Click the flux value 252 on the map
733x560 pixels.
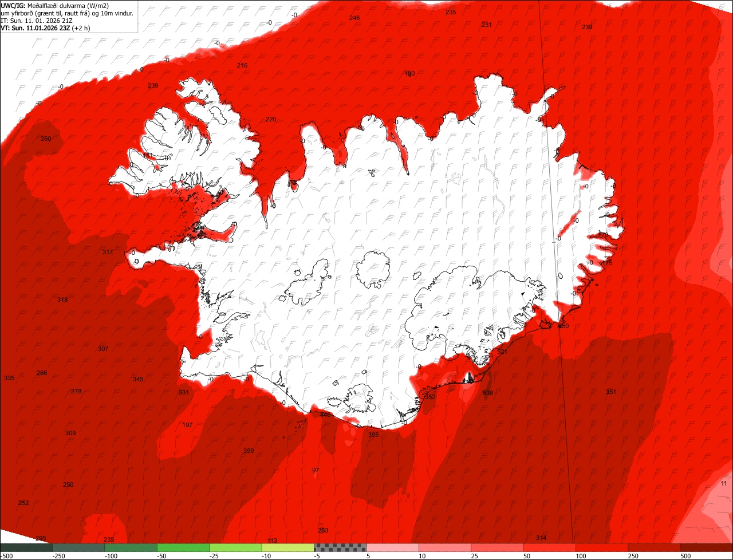23,503
